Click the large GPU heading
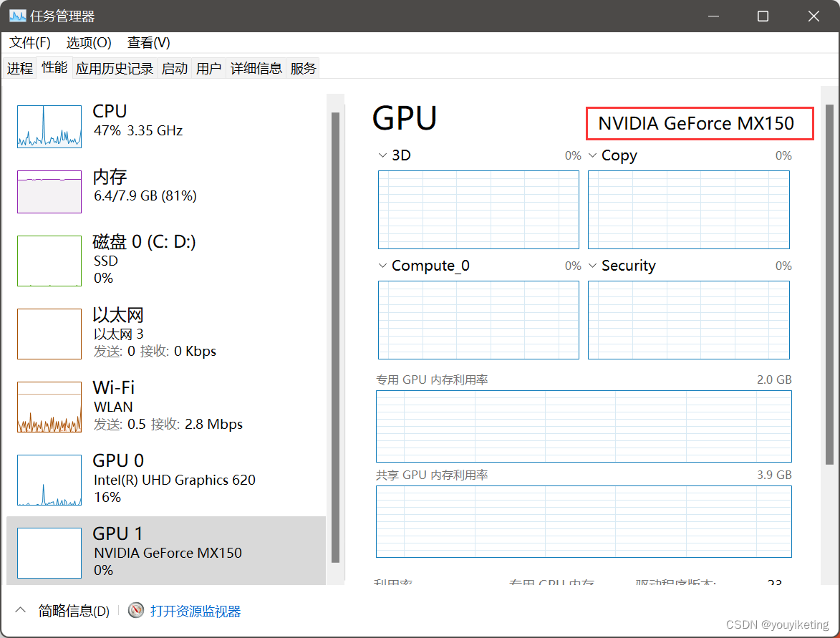The height and width of the screenshot is (638, 840). click(405, 118)
